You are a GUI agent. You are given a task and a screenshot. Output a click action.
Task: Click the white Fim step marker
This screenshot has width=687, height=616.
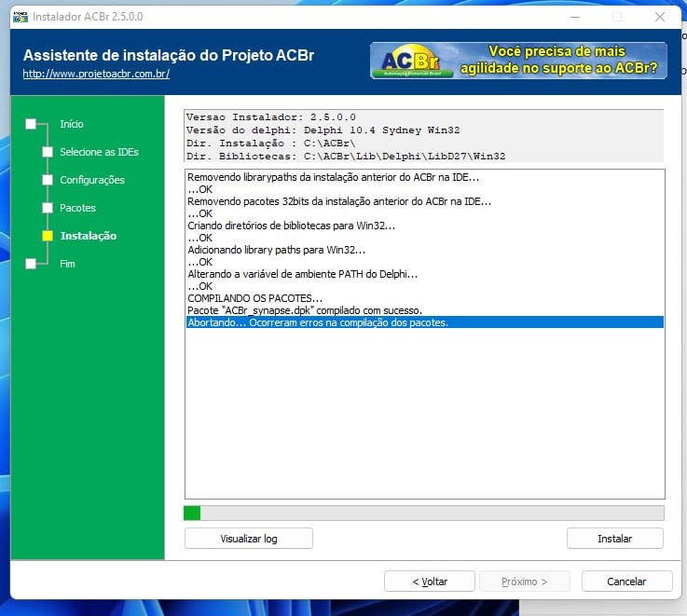31,264
